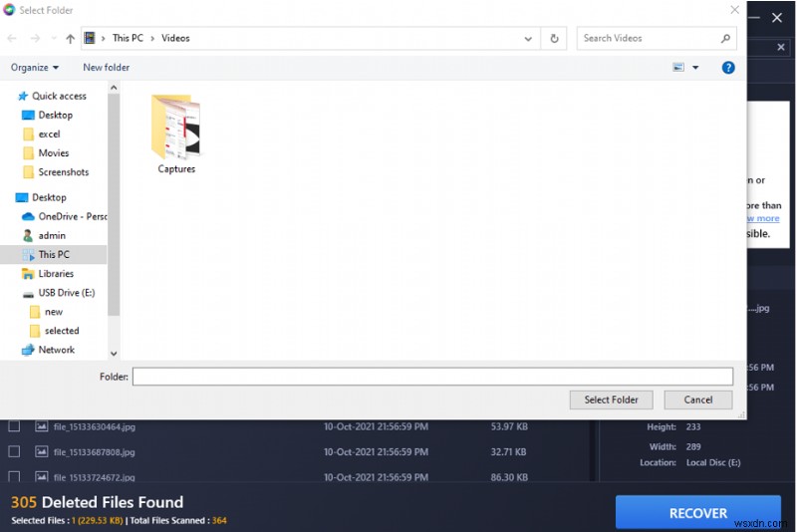This screenshot has width=797, height=532.
Task: Confirm with the Select Folder button
Action: coord(611,399)
